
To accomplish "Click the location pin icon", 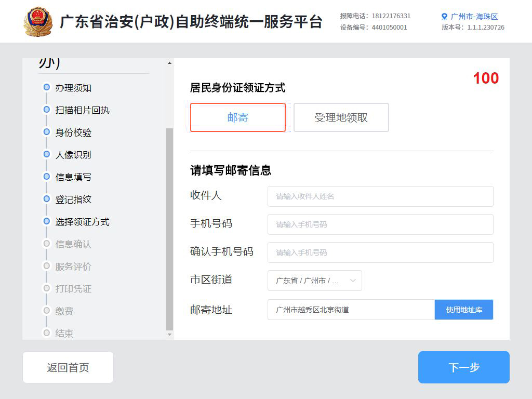I will pyautogui.click(x=444, y=17).
